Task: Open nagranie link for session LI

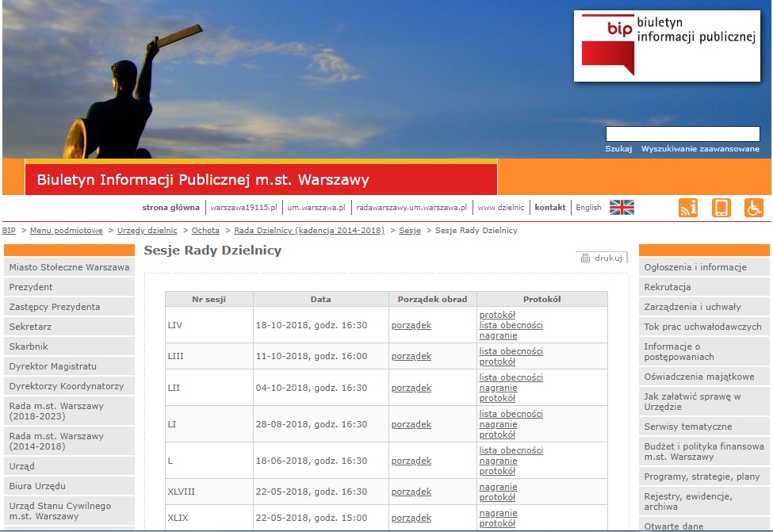Action: coord(498,424)
